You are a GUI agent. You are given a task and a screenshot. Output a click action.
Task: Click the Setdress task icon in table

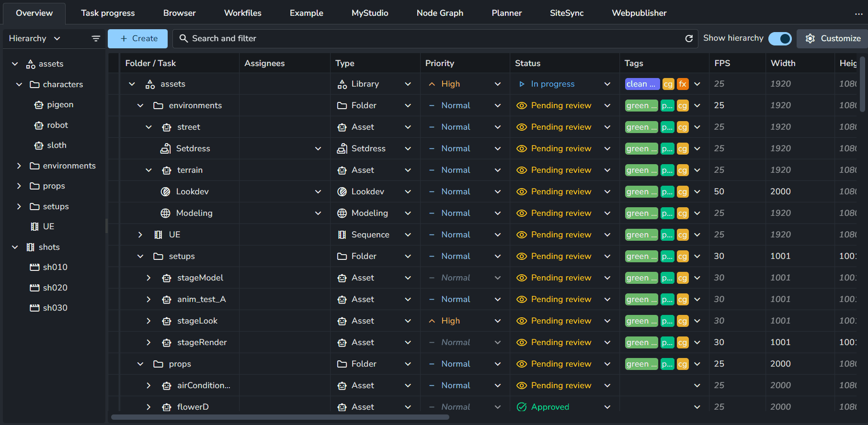(x=165, y=148)
